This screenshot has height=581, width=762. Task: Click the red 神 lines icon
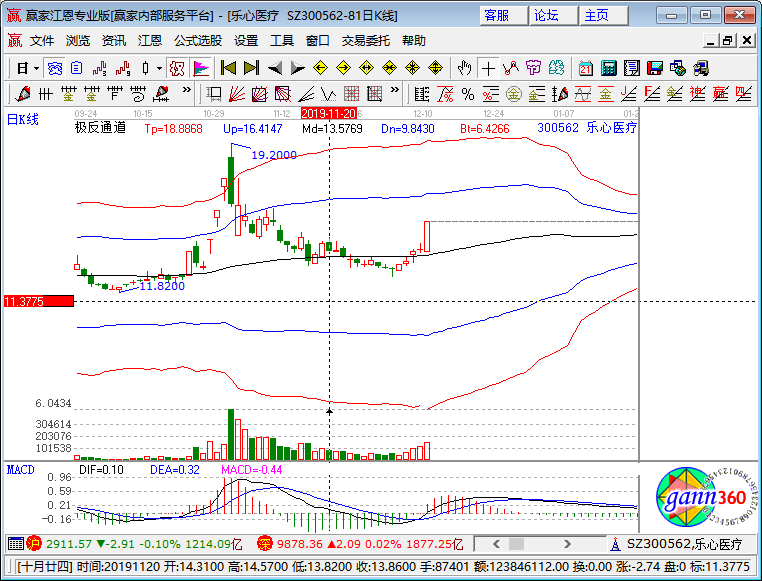click(697, 94)
